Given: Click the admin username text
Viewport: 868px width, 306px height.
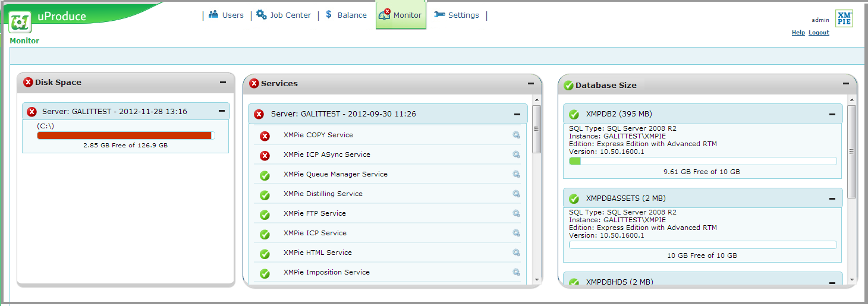Looking at the screenshot, I should (x=820, y=20).
